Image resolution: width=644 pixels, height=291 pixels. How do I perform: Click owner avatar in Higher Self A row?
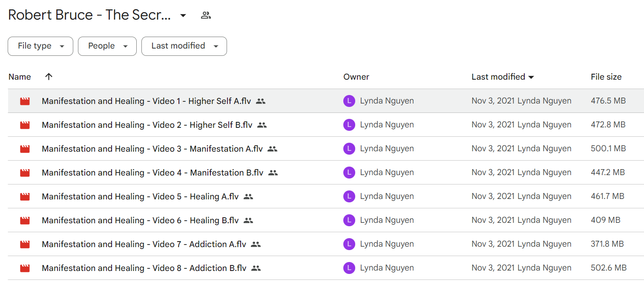click(349, 101)
